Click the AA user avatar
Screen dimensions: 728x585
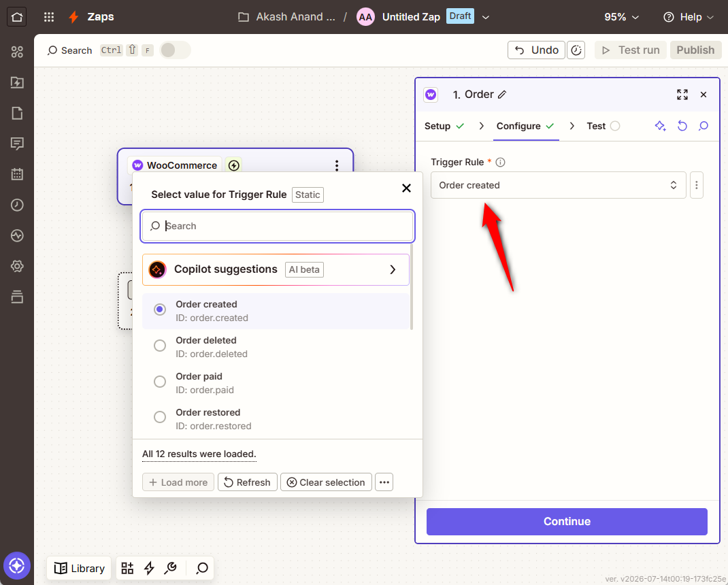point(365,17)
